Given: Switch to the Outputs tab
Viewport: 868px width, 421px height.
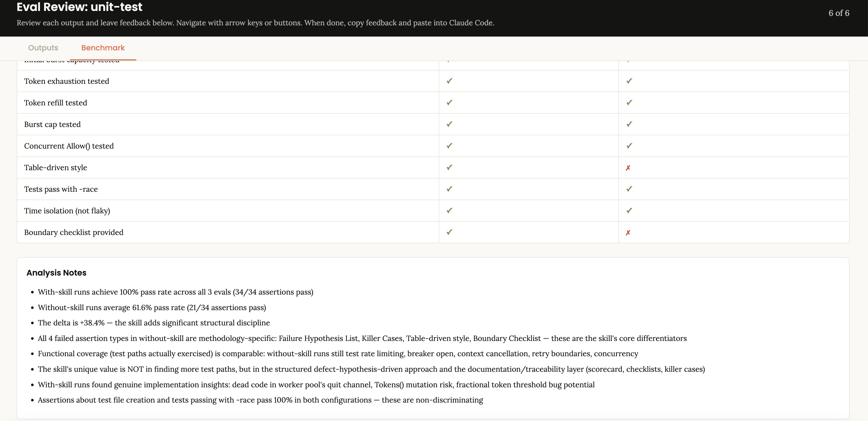Looking at the screenshot, I should click(43, 48).
